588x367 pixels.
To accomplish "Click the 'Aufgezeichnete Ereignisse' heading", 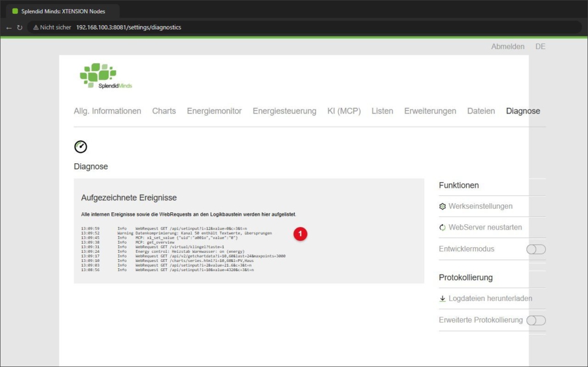I will [x=128, y=197].
